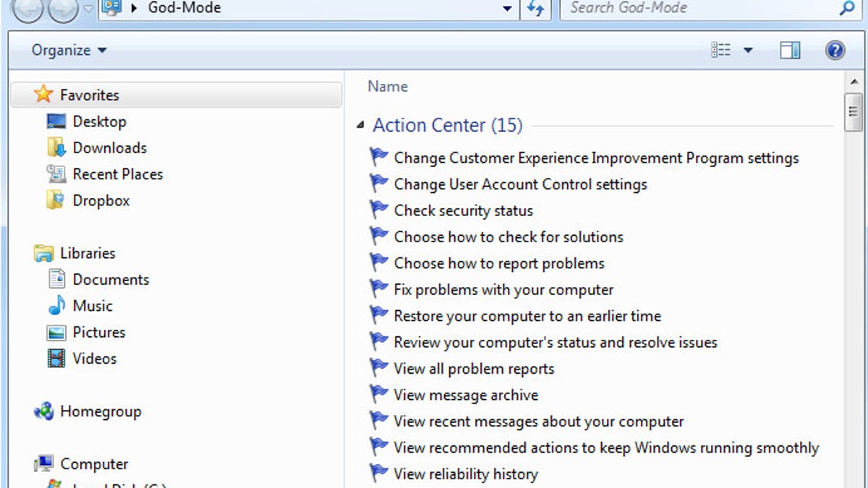Click the Documents library icon

point(56,279)
